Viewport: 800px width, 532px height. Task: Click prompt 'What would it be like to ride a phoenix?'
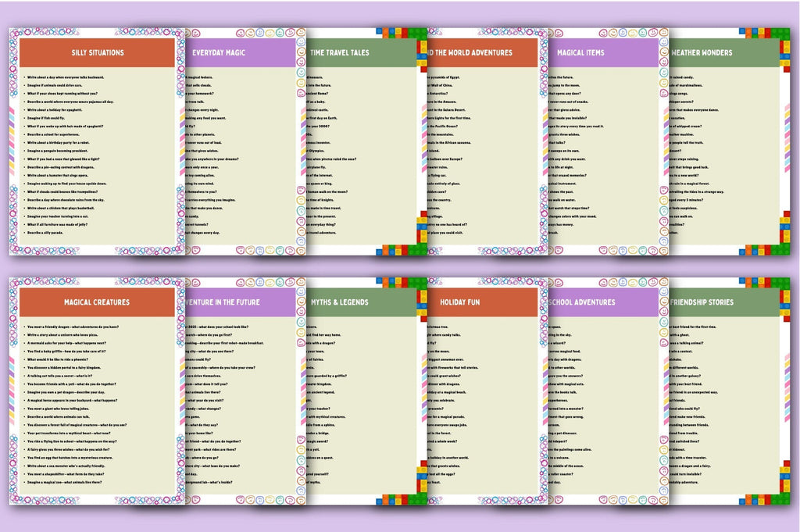coord(57,359)
